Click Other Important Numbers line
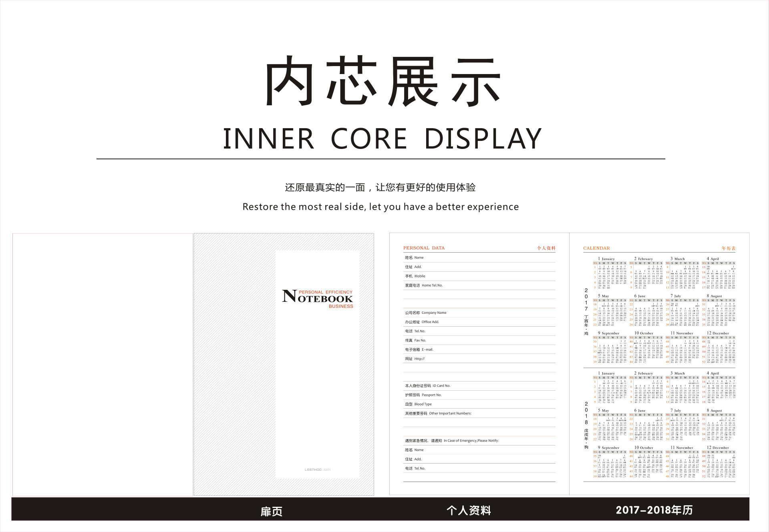Screen dimensions: 769x532 pyautogui.click(x=479, y=414)
